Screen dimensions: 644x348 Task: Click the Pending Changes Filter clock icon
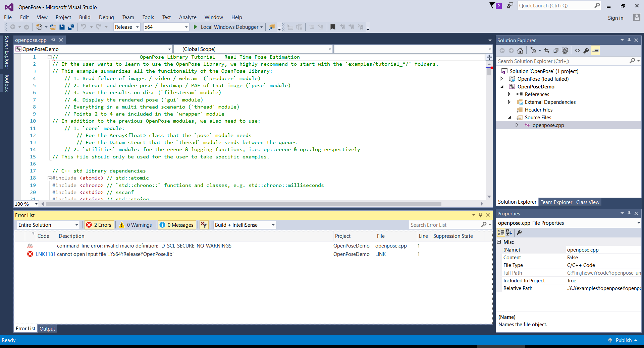click(x=533, y=51)
